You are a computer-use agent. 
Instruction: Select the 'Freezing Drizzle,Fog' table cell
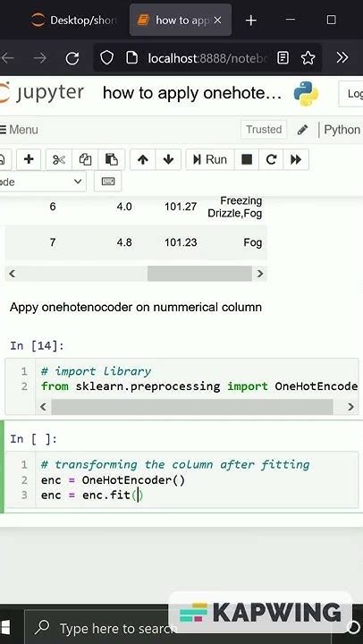click(235, 207)
